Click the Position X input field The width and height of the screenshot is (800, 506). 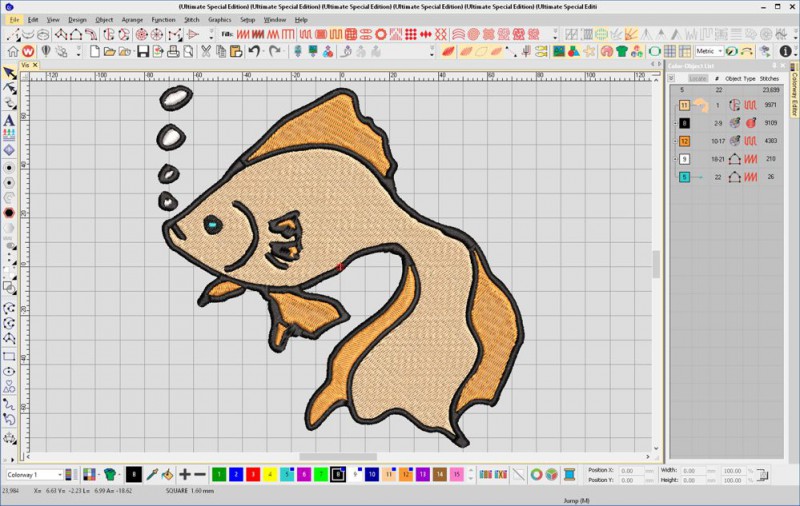pyautogui.click(x=633, y=470)
